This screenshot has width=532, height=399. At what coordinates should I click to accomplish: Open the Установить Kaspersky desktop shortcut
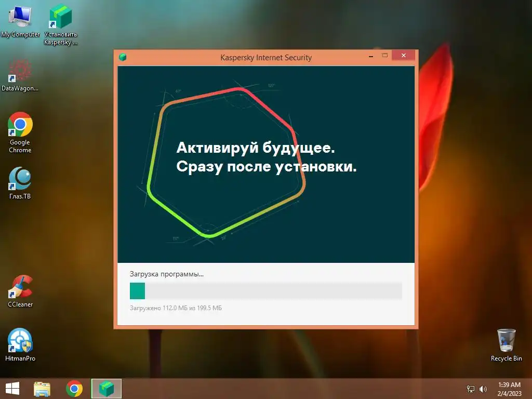tap(60, 24)
